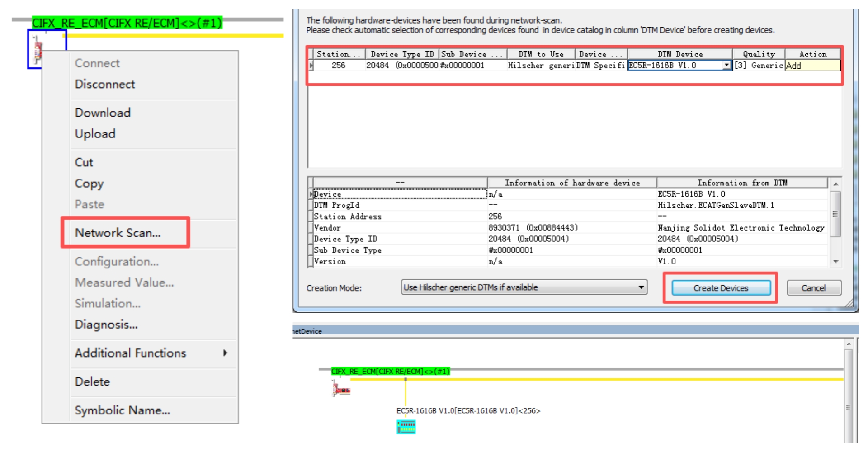
Task: Click the Add action cell
Action: coord(812,66)
